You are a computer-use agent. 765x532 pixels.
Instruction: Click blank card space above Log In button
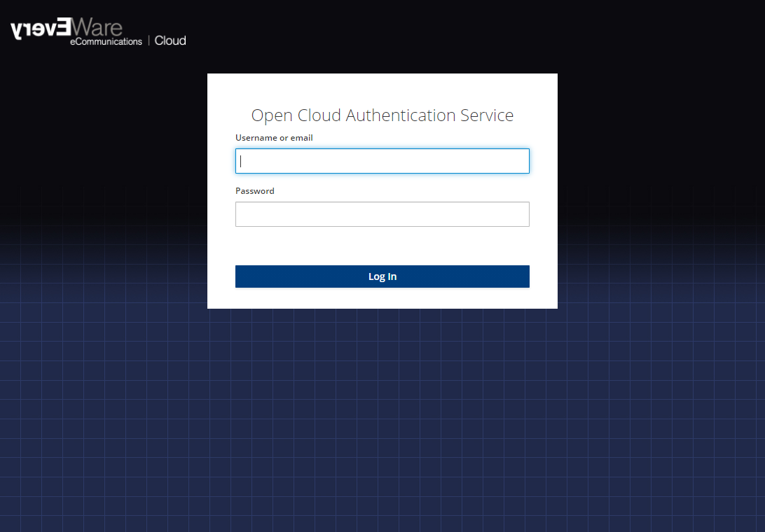[x=382, y=246]
